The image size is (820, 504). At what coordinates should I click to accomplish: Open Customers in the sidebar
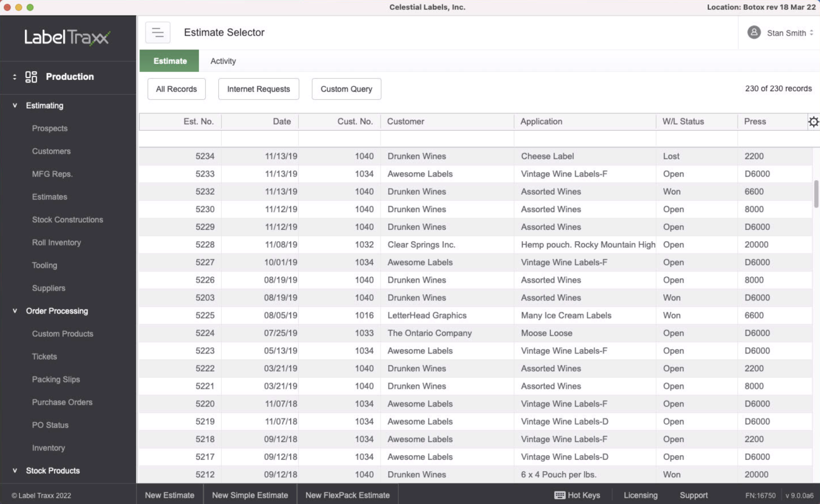tap(51, 151)
